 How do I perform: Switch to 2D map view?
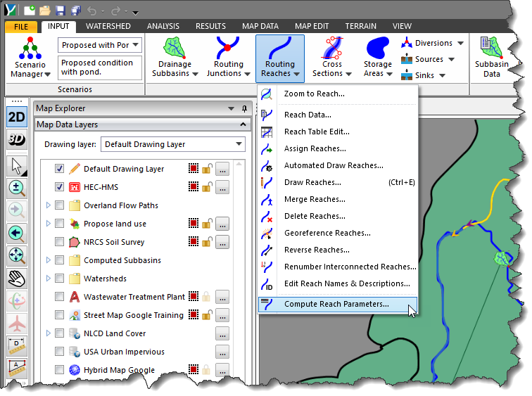pyautogui.click(x=17, y=117)
